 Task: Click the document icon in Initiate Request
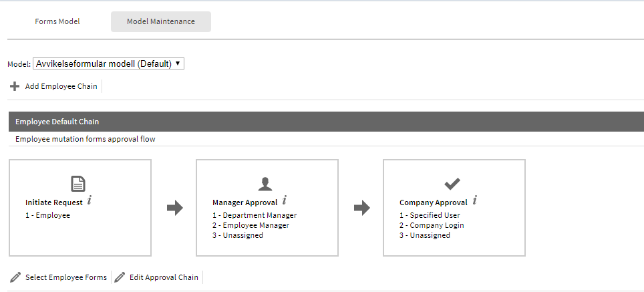pyautogui.click(x=78, y=184)
